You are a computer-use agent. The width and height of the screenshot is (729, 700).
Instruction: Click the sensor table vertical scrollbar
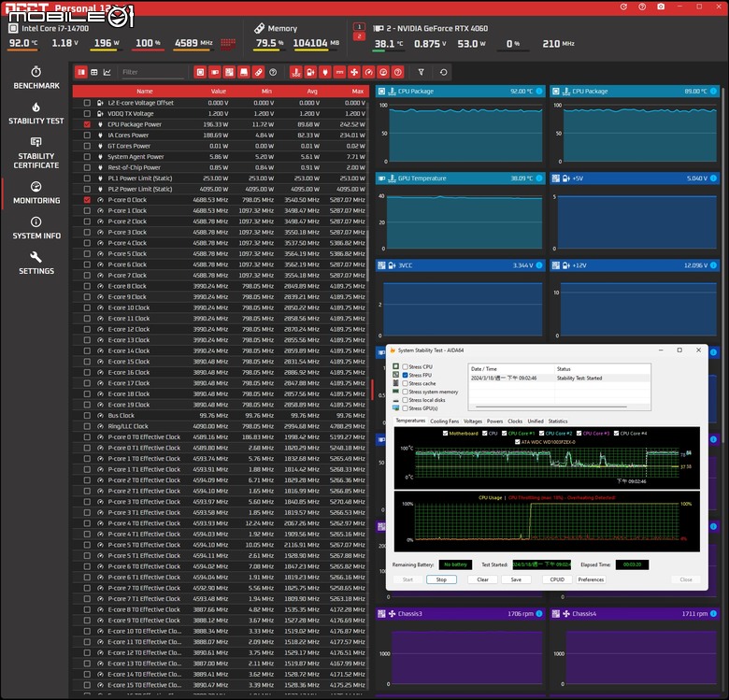point(367,256)
